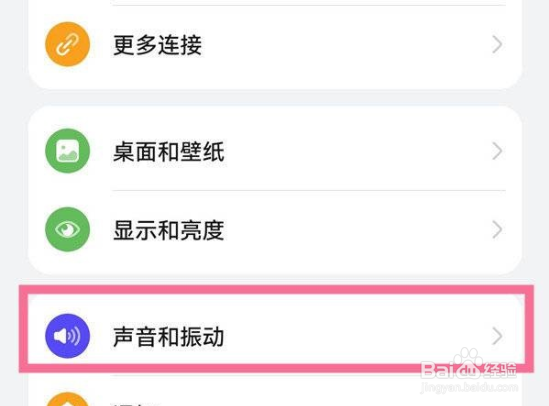This screenshot has height=406, width=549.
Task: Tap the orange chain-link More Connections icon
Action: (68, 44)
